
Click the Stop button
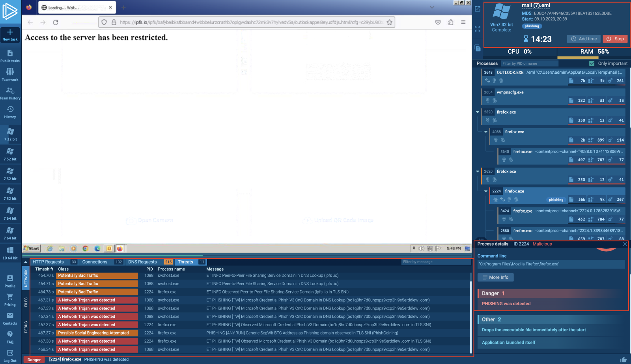[615, 39]
